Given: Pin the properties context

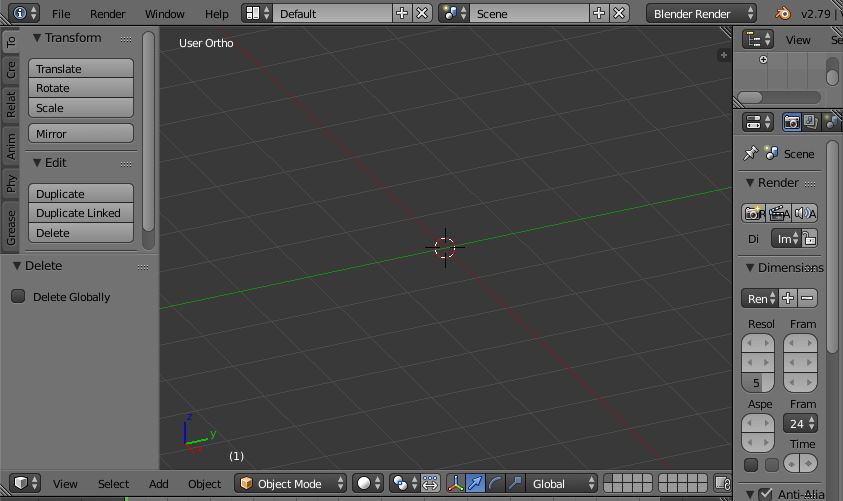Looking at the screenshot, I should point(751,154).
